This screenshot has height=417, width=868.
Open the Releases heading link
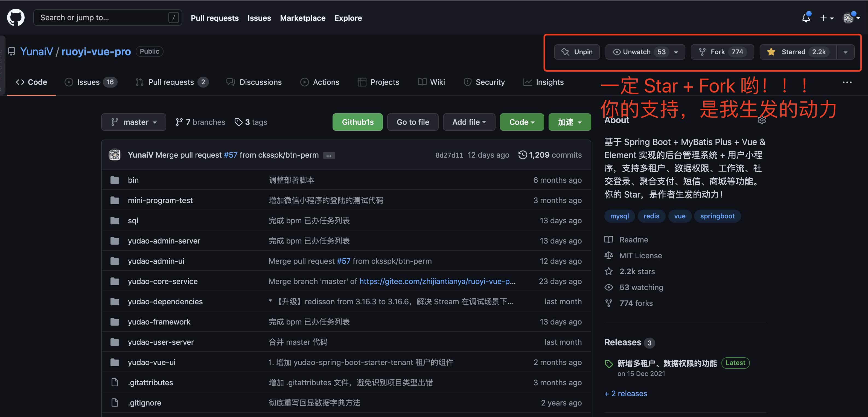[x=623, y=342]
